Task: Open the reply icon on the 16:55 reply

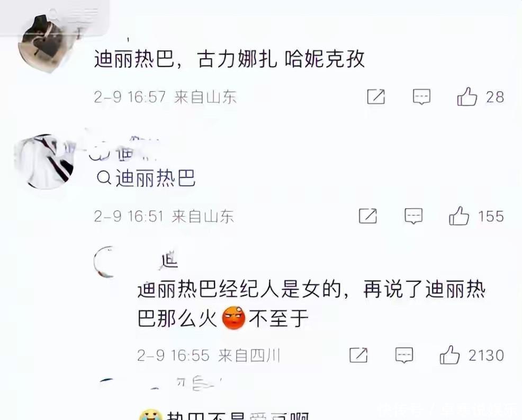Action: pyautogui.click(x=404, y=355)
